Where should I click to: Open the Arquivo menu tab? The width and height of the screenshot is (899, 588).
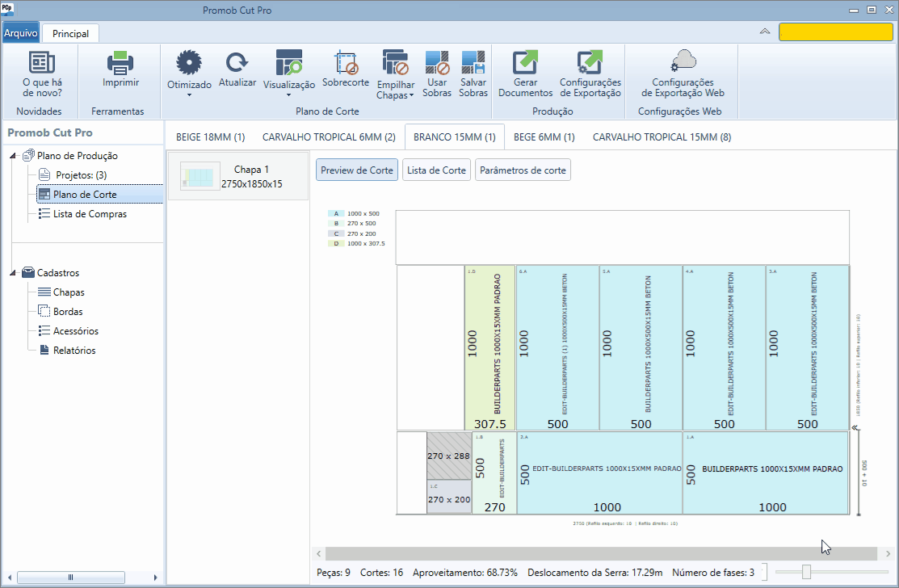coord(21,33)
